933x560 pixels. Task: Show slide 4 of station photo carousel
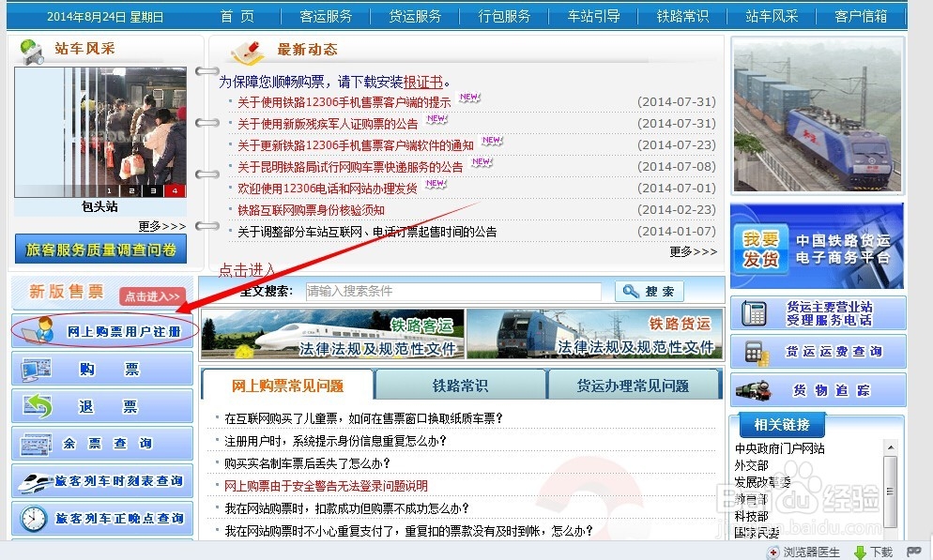tap(175, 190)
